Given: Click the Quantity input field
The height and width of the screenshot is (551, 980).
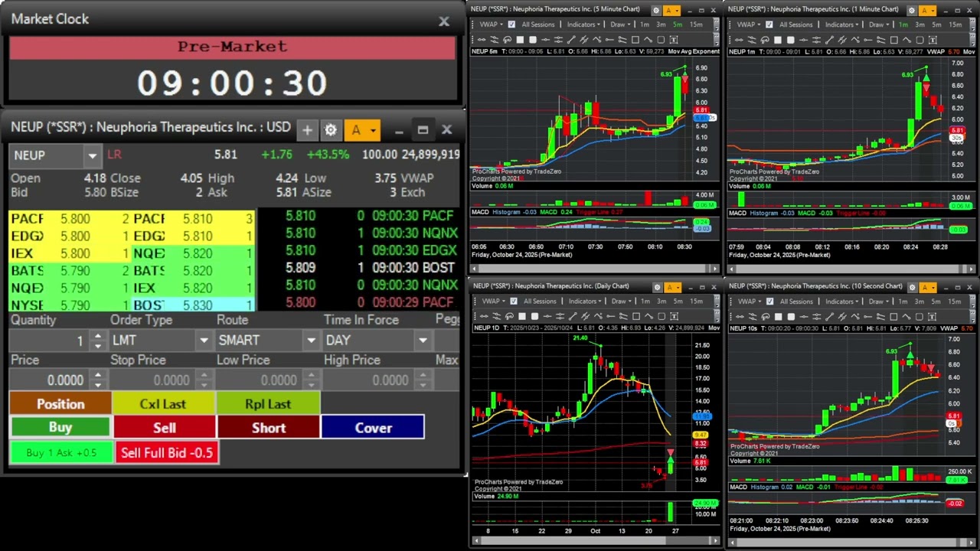Looking at the screenshot, I should click(x=51, y=340).
